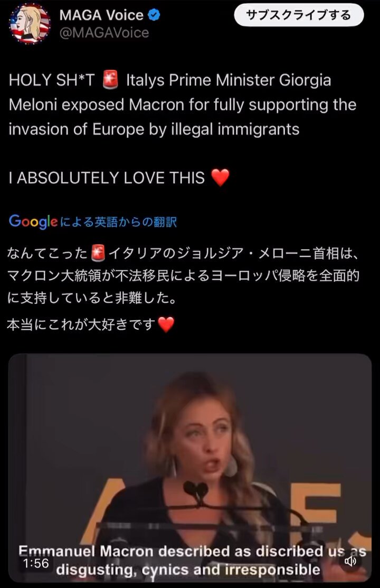
Task: Click the Google logo in translation label
Action: [33, 221]
